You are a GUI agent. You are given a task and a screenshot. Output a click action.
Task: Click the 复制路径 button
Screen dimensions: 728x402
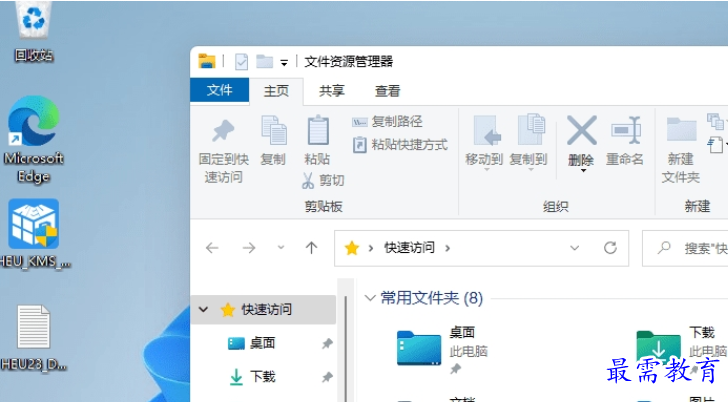(x=388, y=122)
